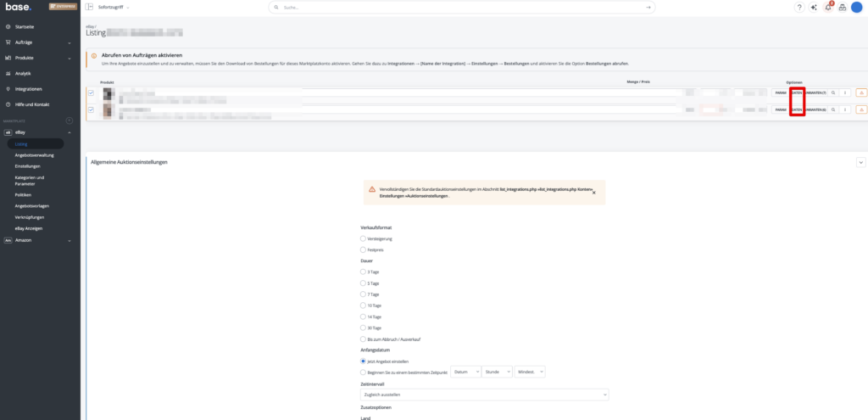Select 5 Tage duration
Image resolution: width=868 pixels, height=420 pixels.
point(363,283)
